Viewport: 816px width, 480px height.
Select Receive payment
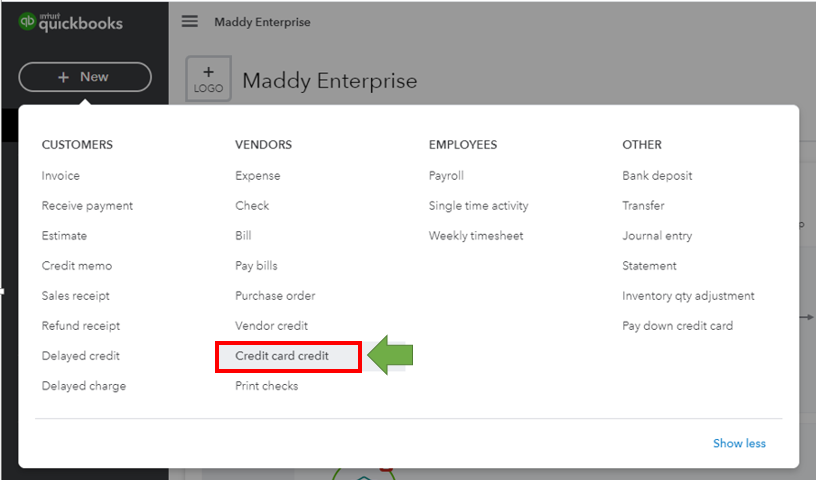click(x=87, y=206)
